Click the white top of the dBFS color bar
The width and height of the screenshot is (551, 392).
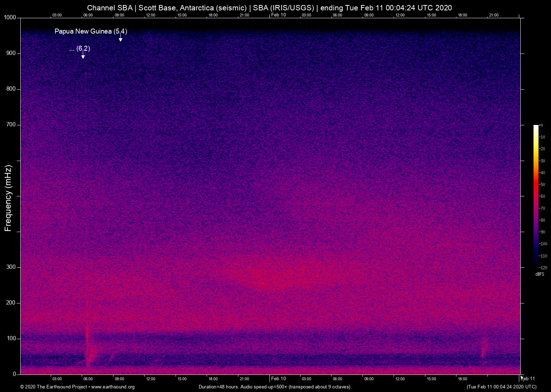(536, 127)
